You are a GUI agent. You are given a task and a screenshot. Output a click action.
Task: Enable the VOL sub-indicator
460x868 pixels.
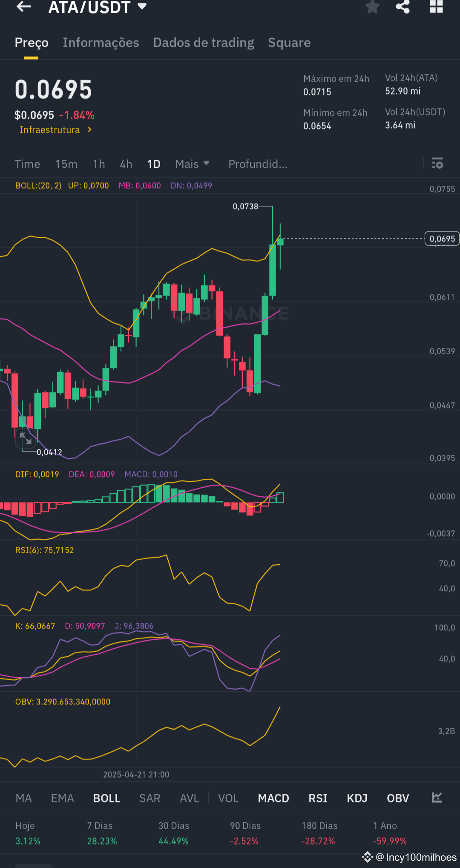[x=228, y=798]
